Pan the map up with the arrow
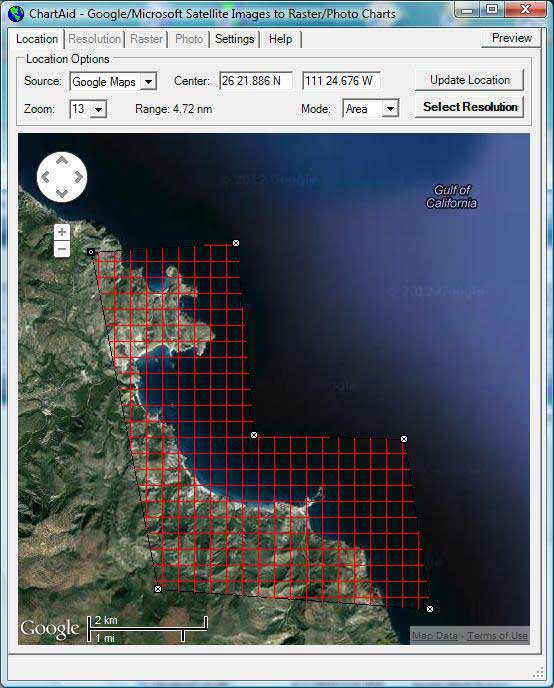Image resolution: width=554 pixels, height=688 pixels. (x=62, y=161)
